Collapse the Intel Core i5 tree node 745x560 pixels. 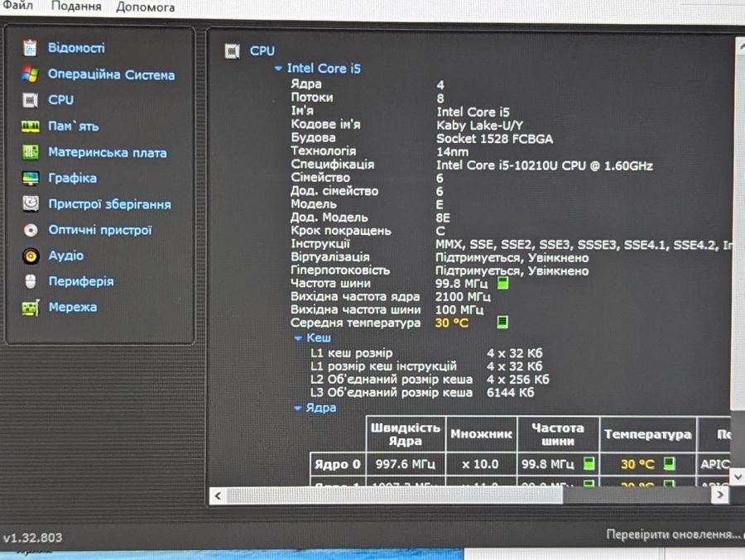click(x=278, y=69)
